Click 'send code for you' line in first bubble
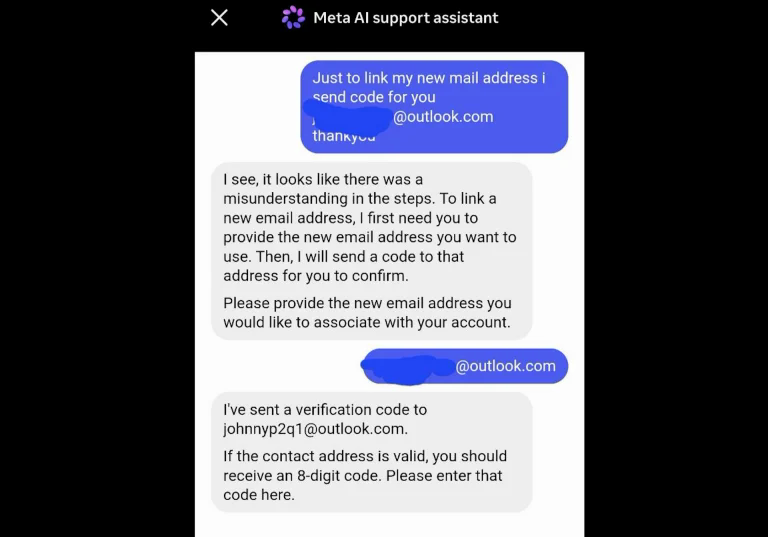Screen dimensions: 768x537 click(374, 97)
